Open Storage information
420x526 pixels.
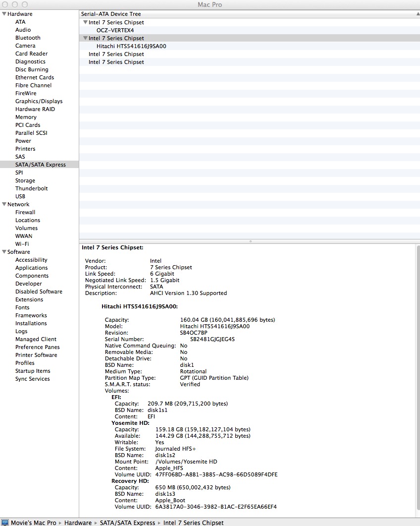pos(25,180)
